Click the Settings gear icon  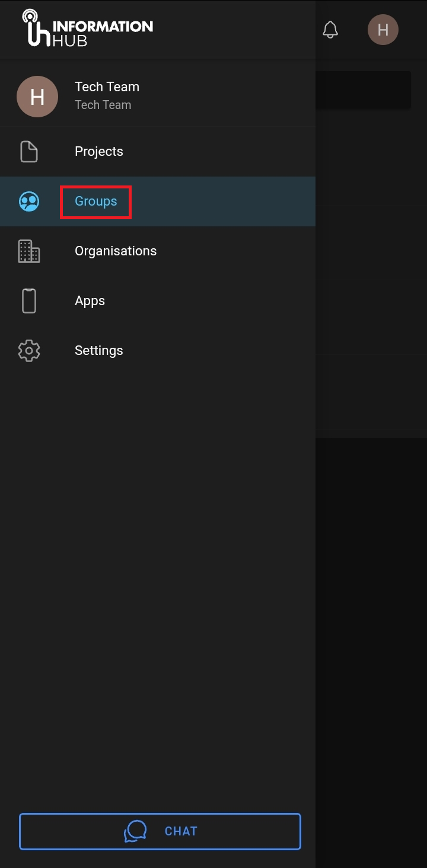pos(29,351)
